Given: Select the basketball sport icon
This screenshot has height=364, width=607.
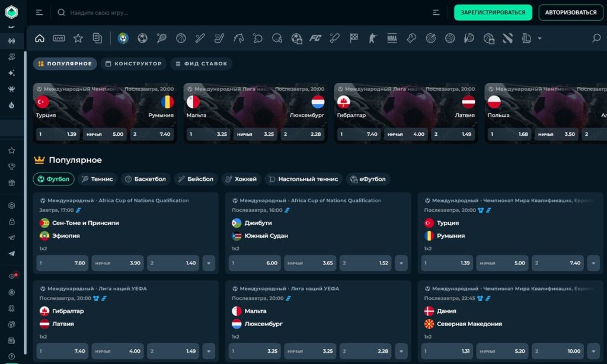Looking at the screenshot, I should [x=181, y=38].
